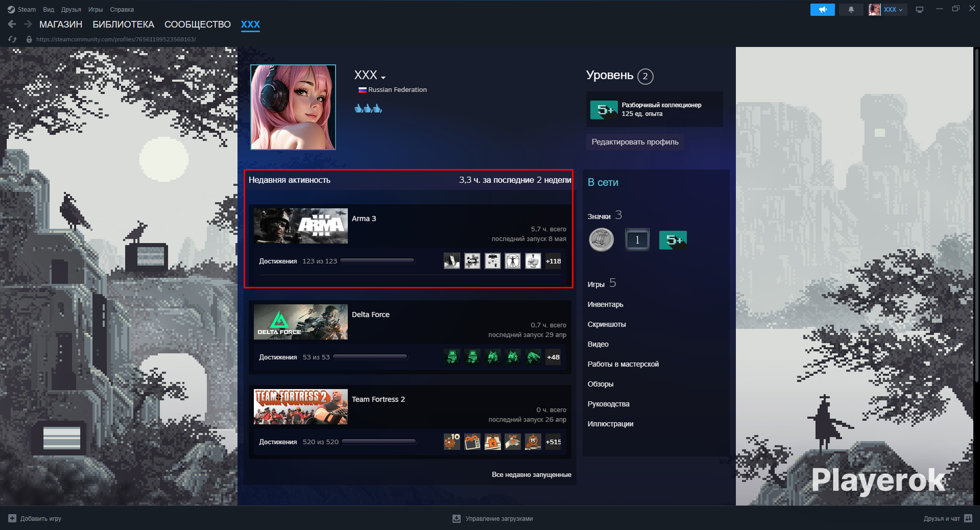Click the Arma 3 achievements progress bar
The height and width of the screenshot is (530, 980).
tap(377, 261)
